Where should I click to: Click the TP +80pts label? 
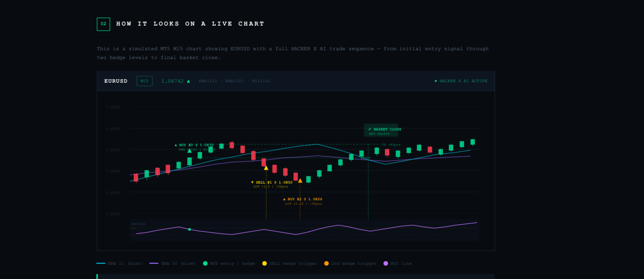pos(391,145)
